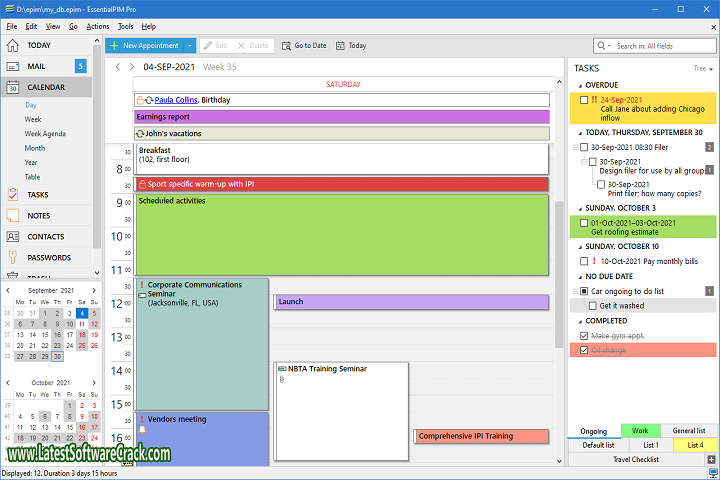Open the Notes icon in sidebar

point(13,215)
